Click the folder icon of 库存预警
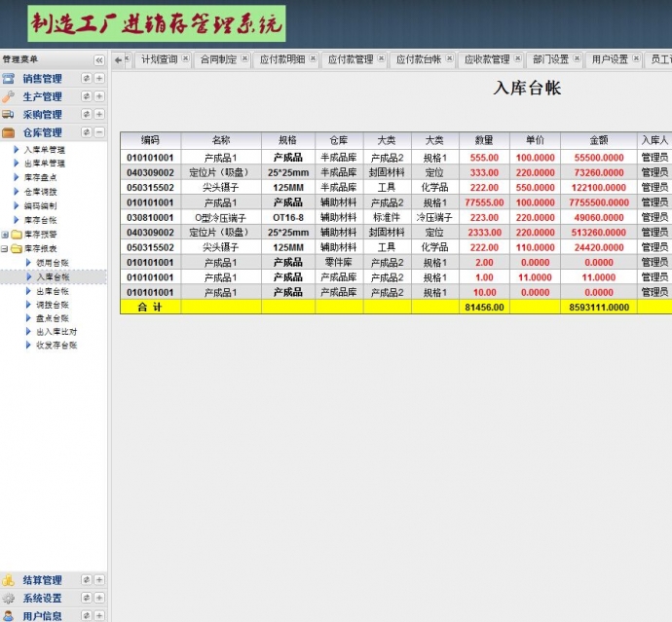This screenshot has height=622, width=672. (17, 235)
